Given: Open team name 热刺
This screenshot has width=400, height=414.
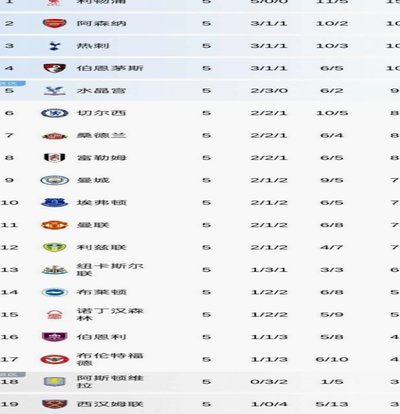Looking at the screenshot, I should pyautogui.click(x=93, y=46).
